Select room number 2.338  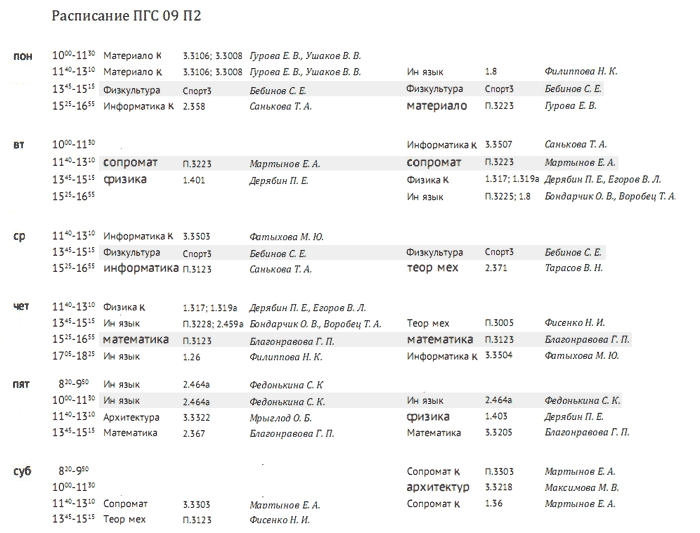194,105
